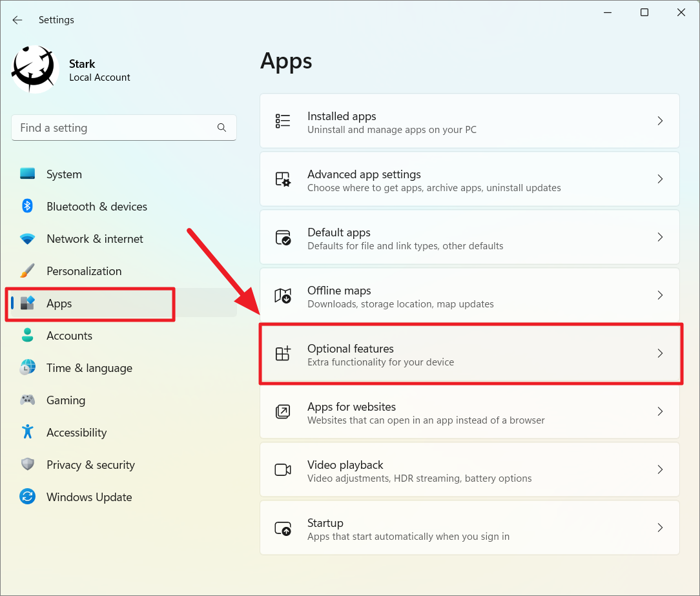Open System settings from sidebar
This screenshot has height=596, width=700.
point(64,174)
